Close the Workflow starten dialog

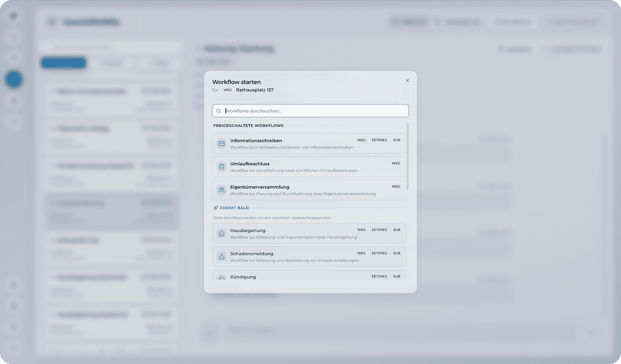(x=407, y=80)
